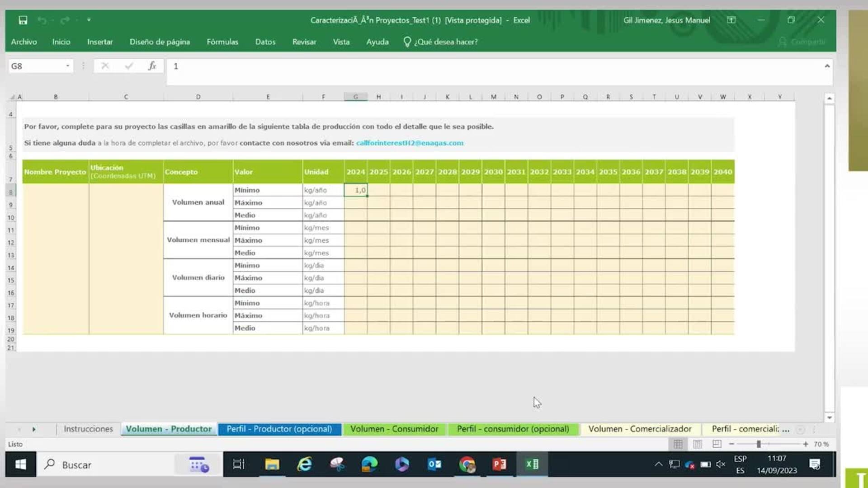The width and height of the screenshot is (868, 488).
Task: Switch to Volumen - Consumidor sheet tab
Action: tap(394, 429)
